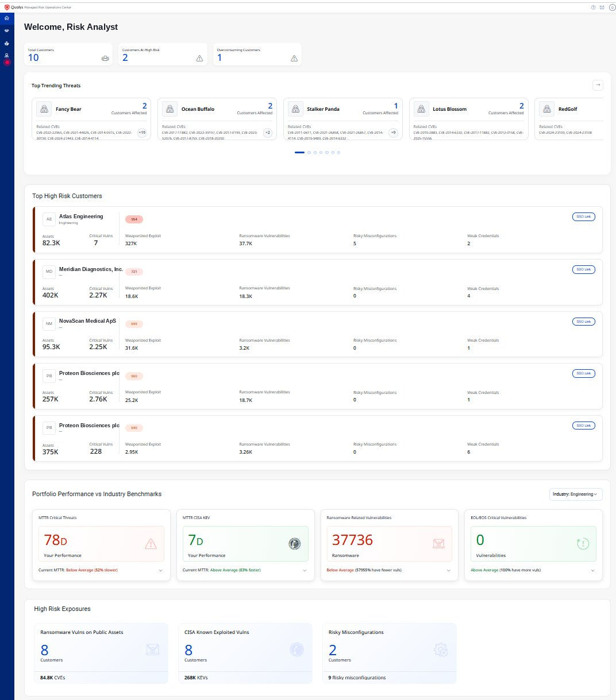Click the Qualys shield logo
Image resolution: width=616 pixels, height=700 pixels.
pos(7,7)
